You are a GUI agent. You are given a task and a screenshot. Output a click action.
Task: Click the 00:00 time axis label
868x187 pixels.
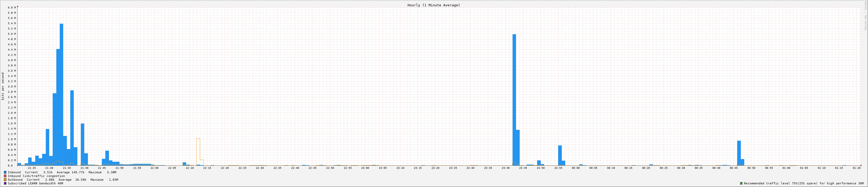(576, 168)
